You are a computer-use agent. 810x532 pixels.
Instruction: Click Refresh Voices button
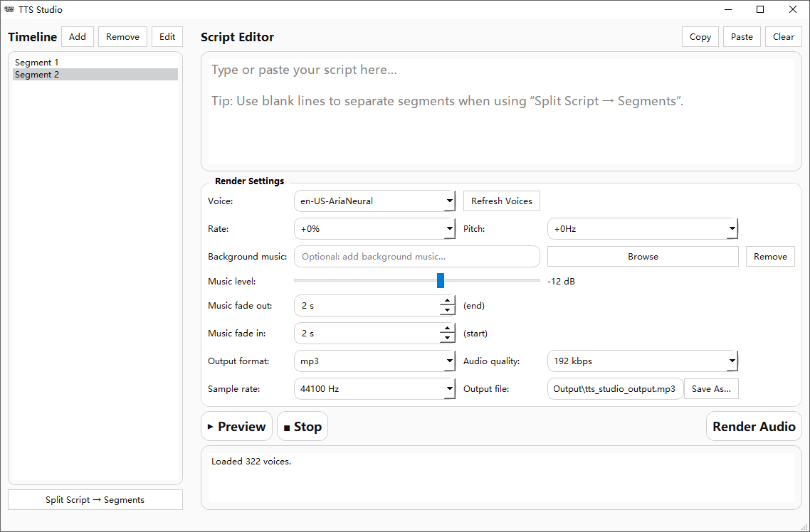click(x=502, y=201)
